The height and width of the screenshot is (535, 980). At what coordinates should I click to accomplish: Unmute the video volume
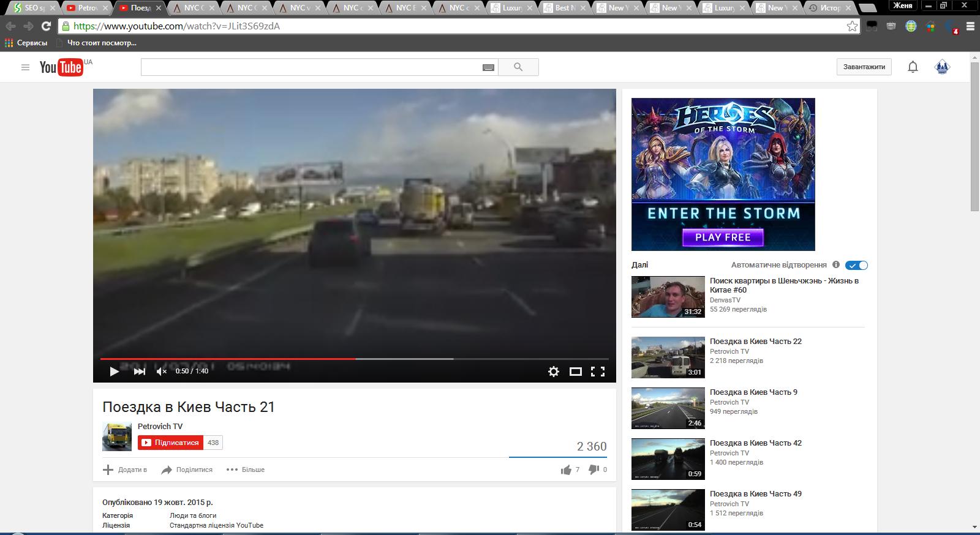162,371
